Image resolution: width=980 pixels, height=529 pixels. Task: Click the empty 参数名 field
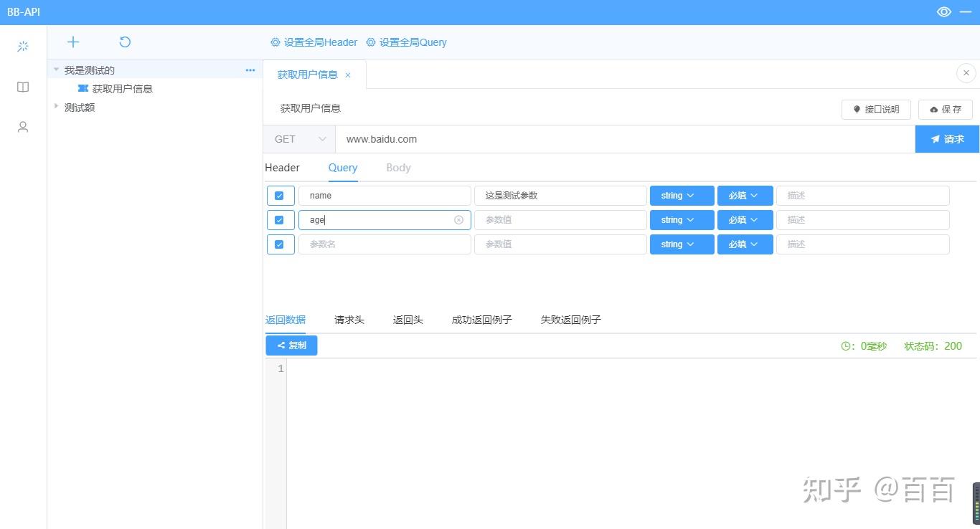click(385, 244)
